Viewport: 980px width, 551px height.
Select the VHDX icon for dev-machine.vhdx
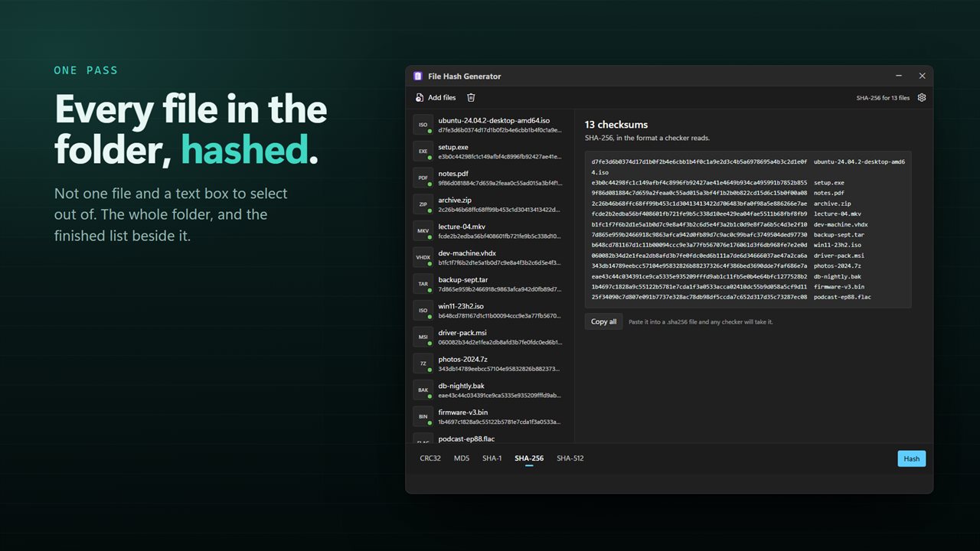point(423,258)
